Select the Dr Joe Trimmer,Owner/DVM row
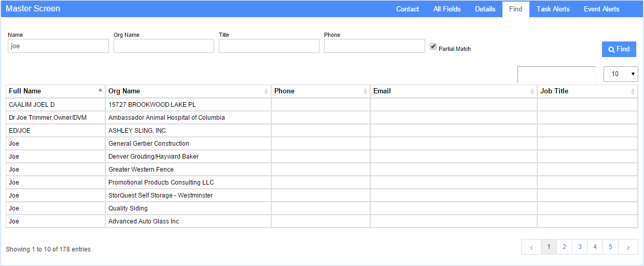 [x=48, y=118]
